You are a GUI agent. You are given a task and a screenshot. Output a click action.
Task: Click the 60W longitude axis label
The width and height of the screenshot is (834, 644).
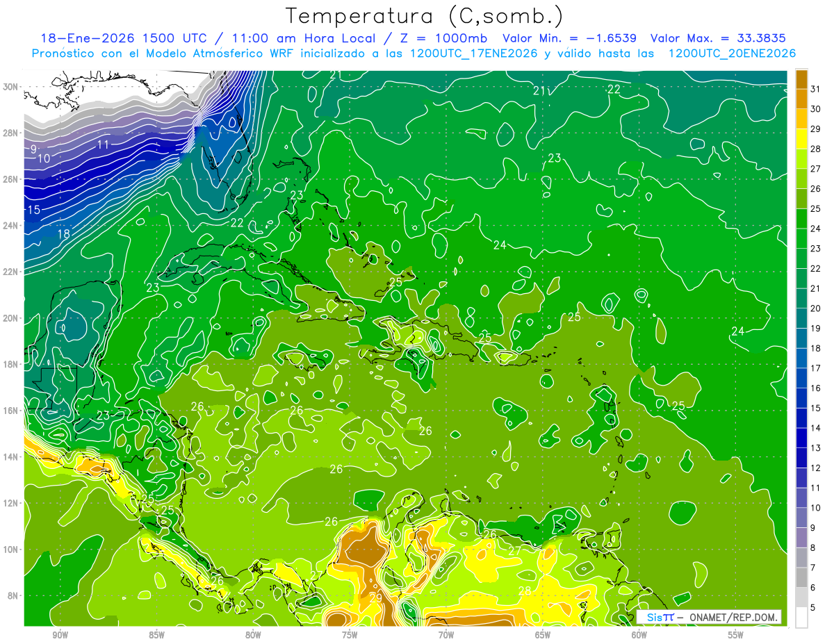(x=639, y=635)
